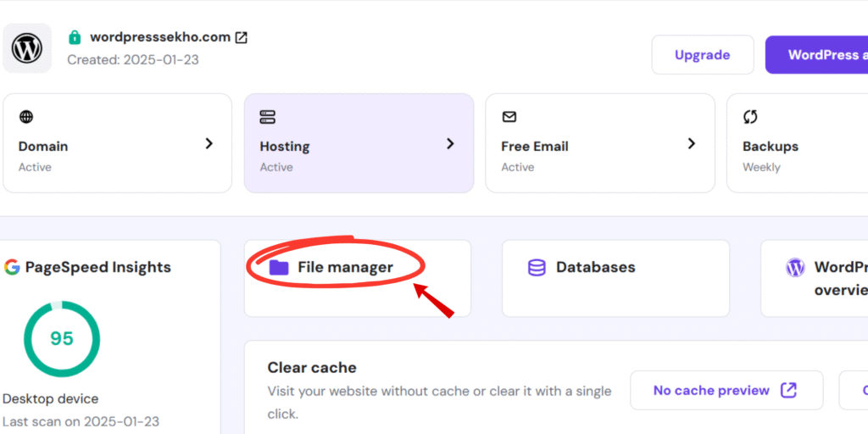Click the Desktop device label
The height and width of the screenshot is (434, 868).
50,398
